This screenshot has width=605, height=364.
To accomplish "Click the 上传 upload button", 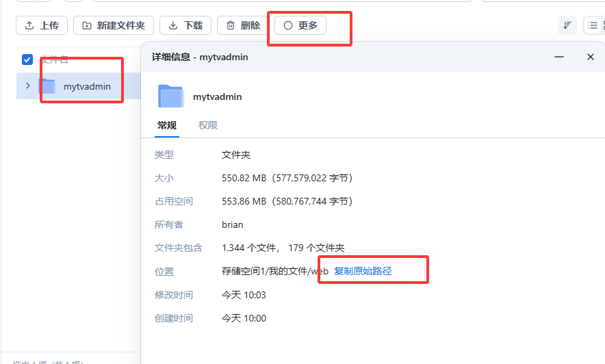I will pos(42,25).
